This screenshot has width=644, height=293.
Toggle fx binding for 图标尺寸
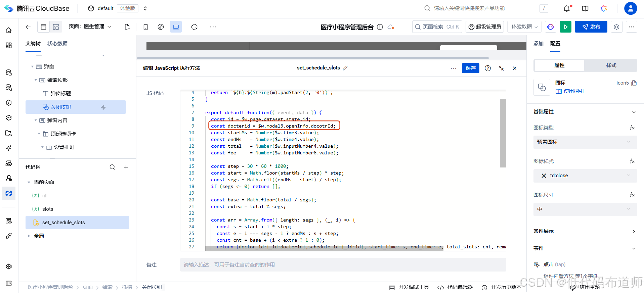(x=632, y=195)
